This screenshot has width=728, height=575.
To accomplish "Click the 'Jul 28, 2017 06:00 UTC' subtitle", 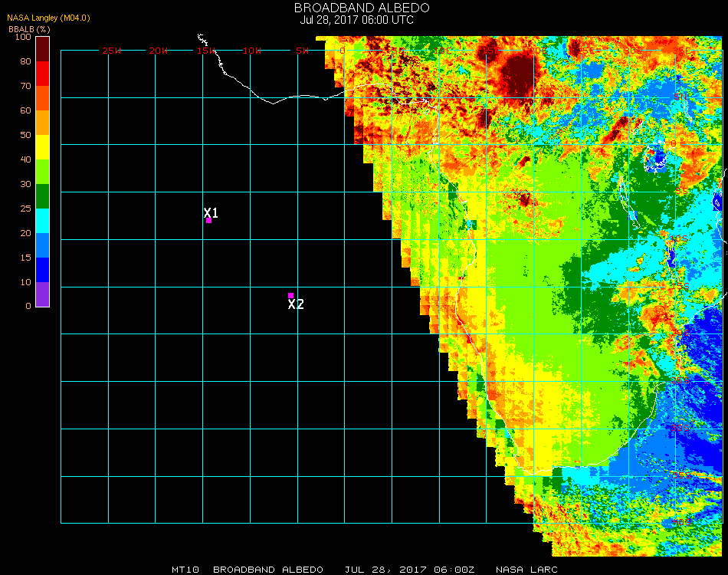I will [356, 20].
